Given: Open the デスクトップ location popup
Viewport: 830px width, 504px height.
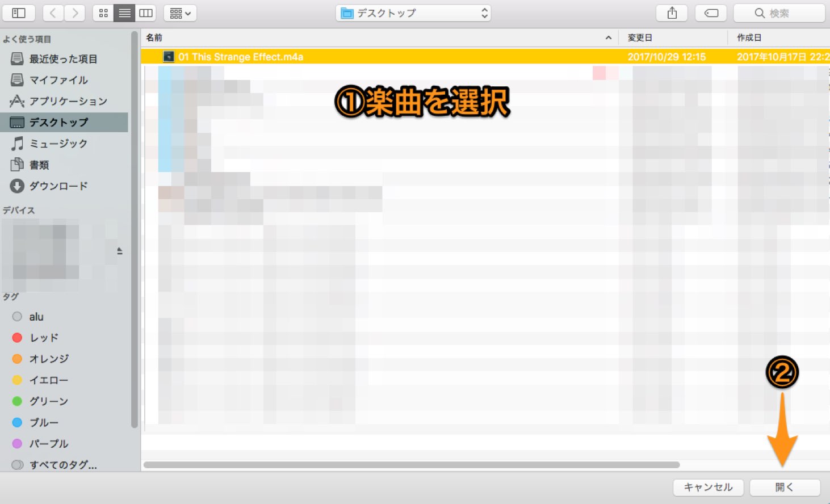Looking at the screenshot, I should tap(413, 13).
